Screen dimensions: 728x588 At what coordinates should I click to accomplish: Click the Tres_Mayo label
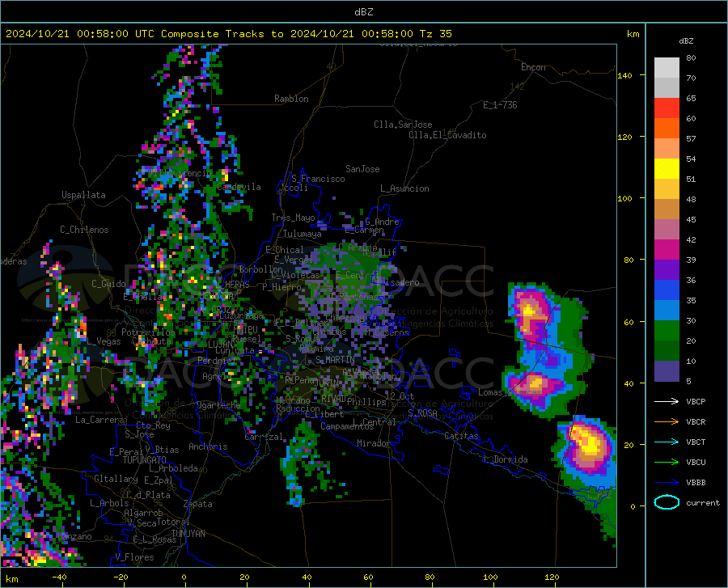coord(293,218)
